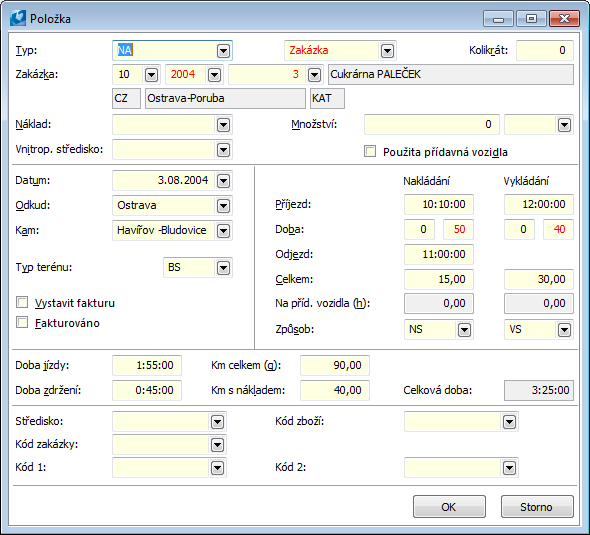This screenshot has height=535, width=590.
Task: Click Celkem nakládání field 15,00
Action: tap(438, 279)
